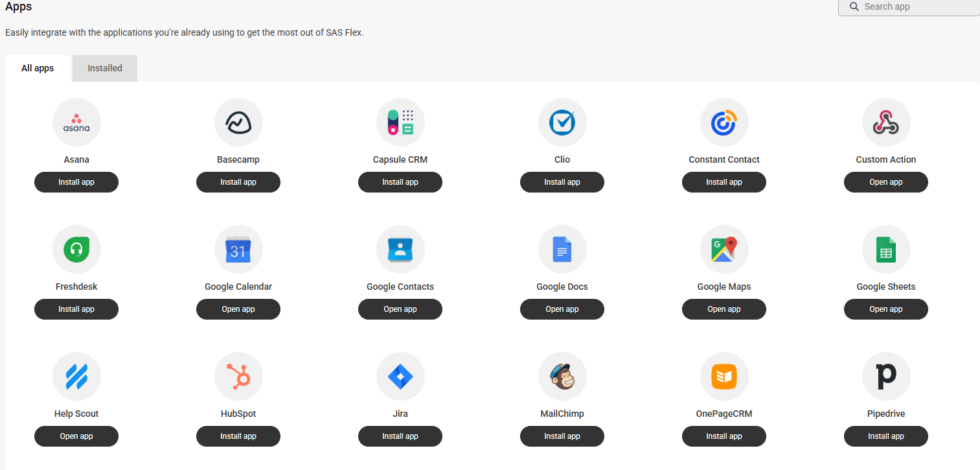Image resolution: width=980 pixels, height=470 pixels.
Task: Click the Capsule CRM name label
Action: tap(400, 159)
